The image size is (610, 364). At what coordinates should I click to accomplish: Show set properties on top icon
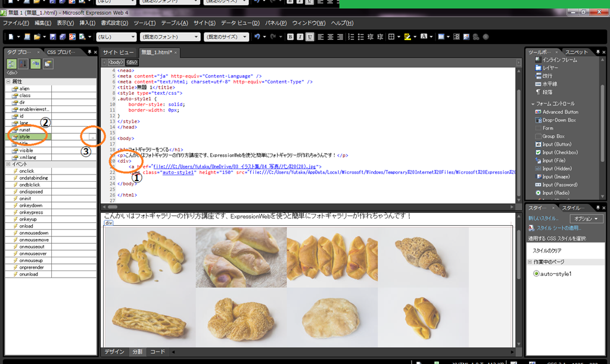(36, 64)
